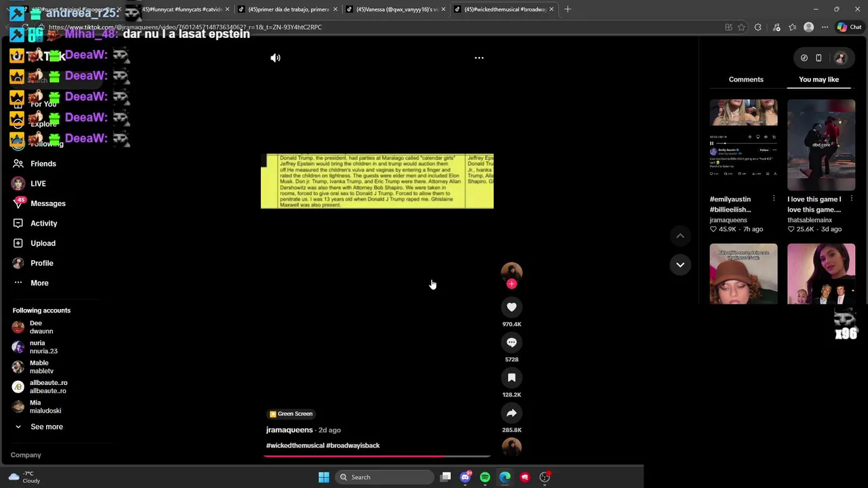Open the #wickedthemusical hashtag

point(295,445)
